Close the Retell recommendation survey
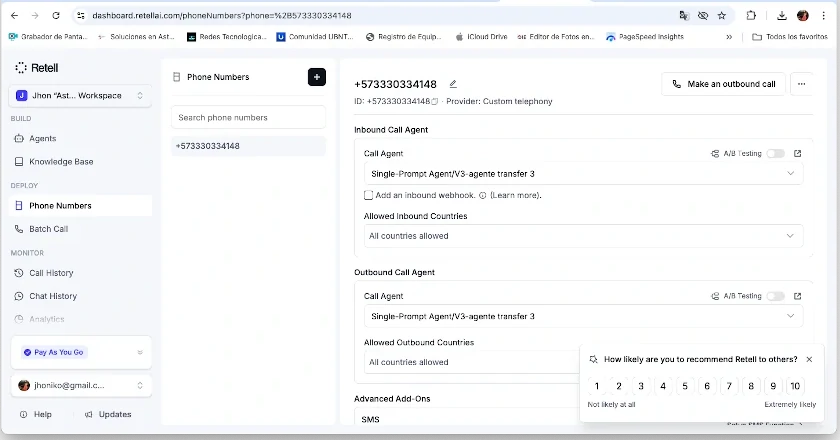840x440 pixels. [809, 360]
